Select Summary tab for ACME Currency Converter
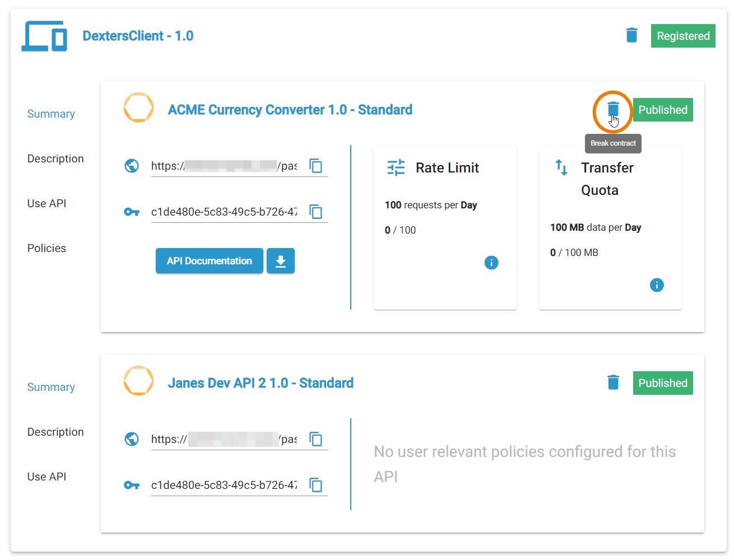Screen dimensions: 734x560 [x=51, y=114]
